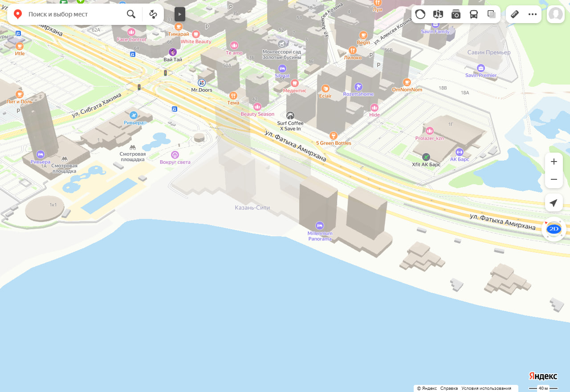Select the Mr.Doors store marker
This screenshot has height=392, width=570.
coord(202,83)
